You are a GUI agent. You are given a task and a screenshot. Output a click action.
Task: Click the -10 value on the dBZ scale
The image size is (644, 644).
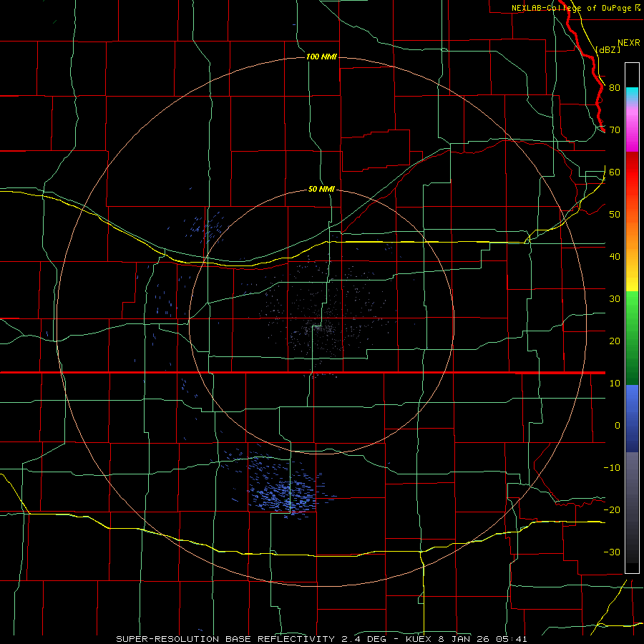click(x=612, y=468)
